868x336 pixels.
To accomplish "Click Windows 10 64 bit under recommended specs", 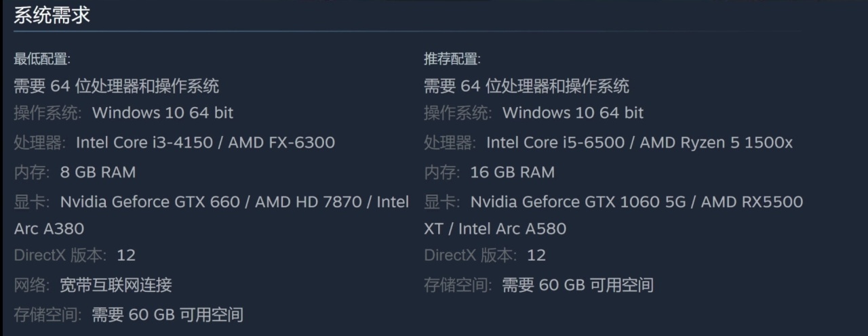I will tap(573, 113).
